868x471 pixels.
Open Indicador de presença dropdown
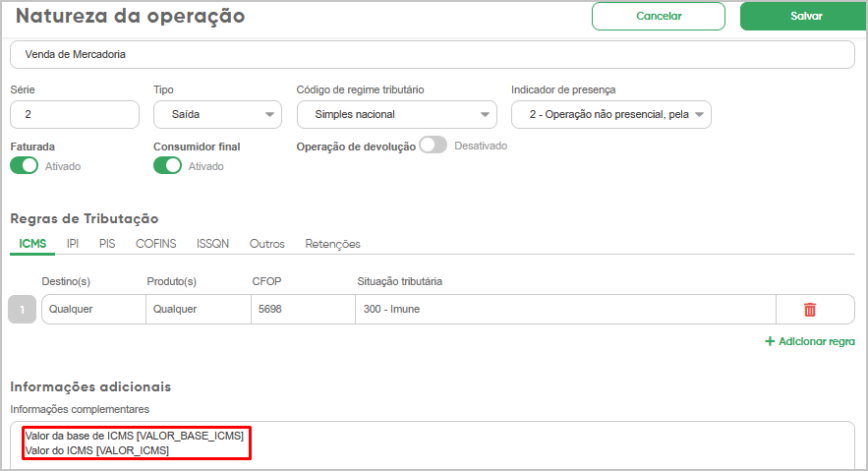610,115
